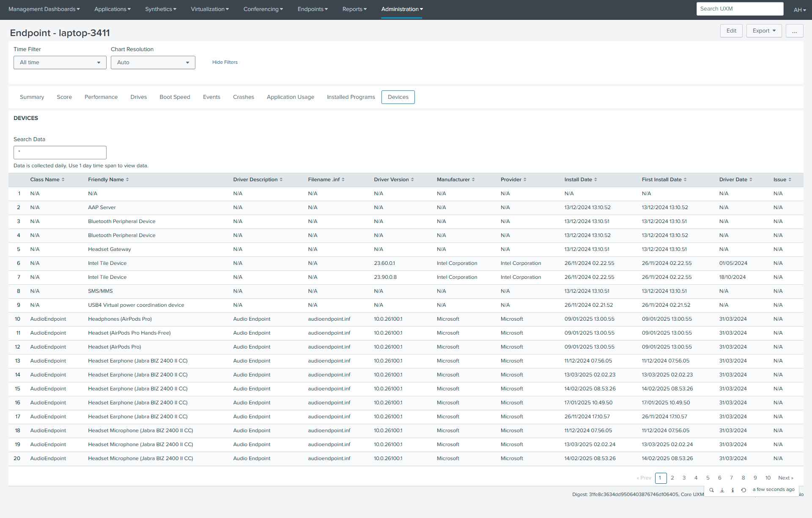Open the Time Filter dropdown

coord(60,63)
